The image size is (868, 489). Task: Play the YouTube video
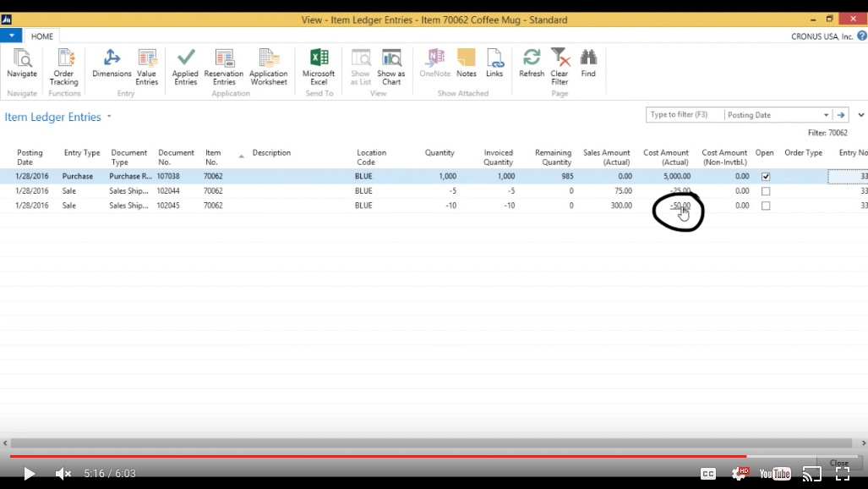[x=29, y=474]
